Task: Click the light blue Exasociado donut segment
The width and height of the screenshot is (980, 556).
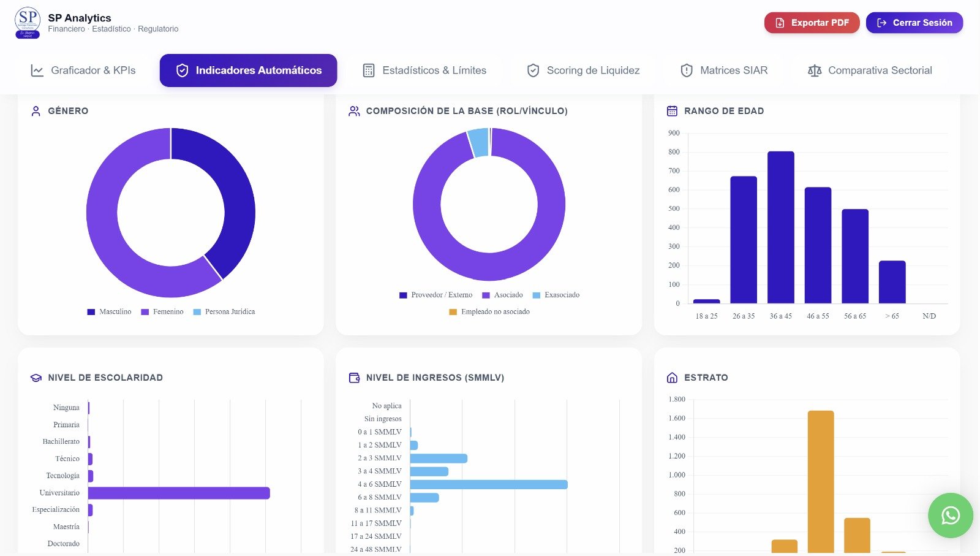Action: click(478, 142)
